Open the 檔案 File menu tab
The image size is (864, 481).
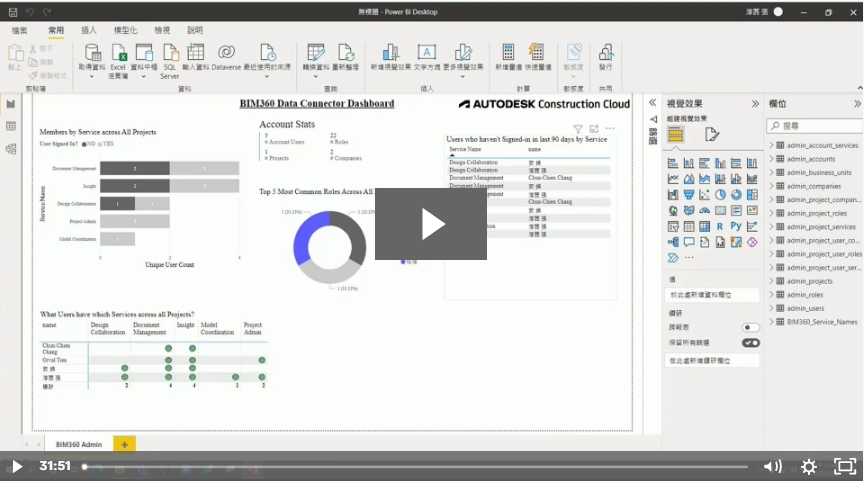(19, 30)
